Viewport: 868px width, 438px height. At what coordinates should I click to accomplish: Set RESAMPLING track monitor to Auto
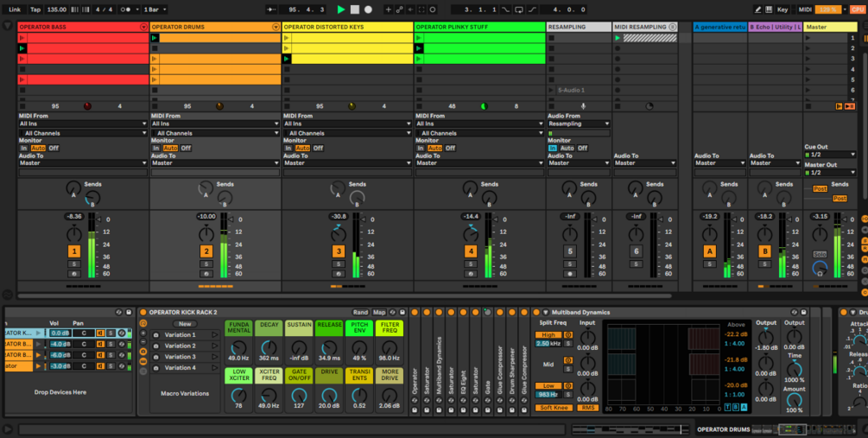(567, 148)
